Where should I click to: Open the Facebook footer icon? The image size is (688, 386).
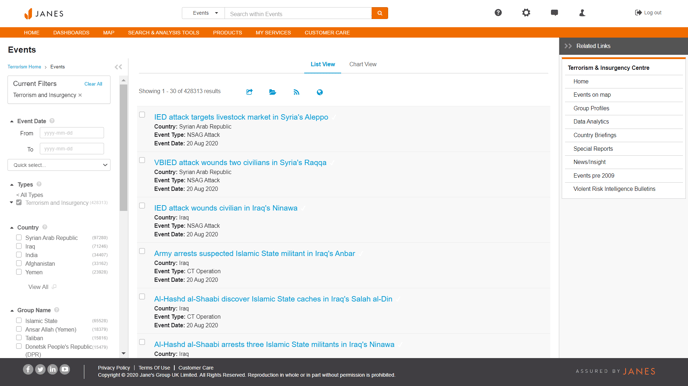[28, 369]
